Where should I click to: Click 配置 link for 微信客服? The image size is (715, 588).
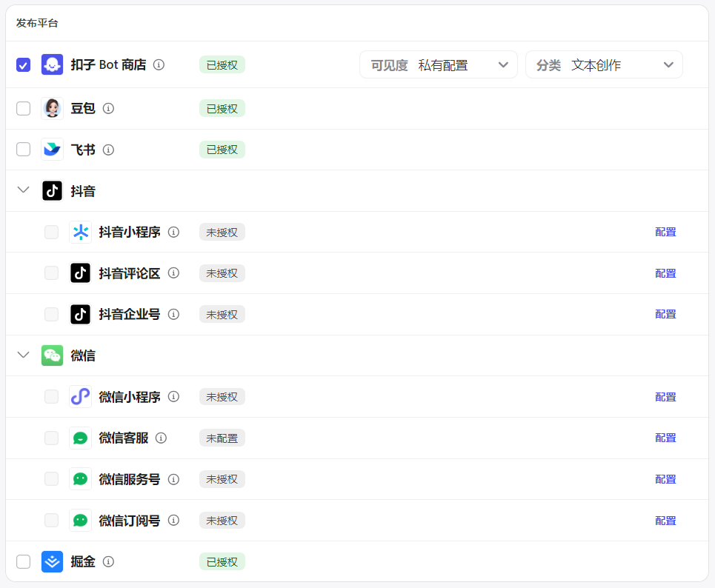(x=665, y=438)
